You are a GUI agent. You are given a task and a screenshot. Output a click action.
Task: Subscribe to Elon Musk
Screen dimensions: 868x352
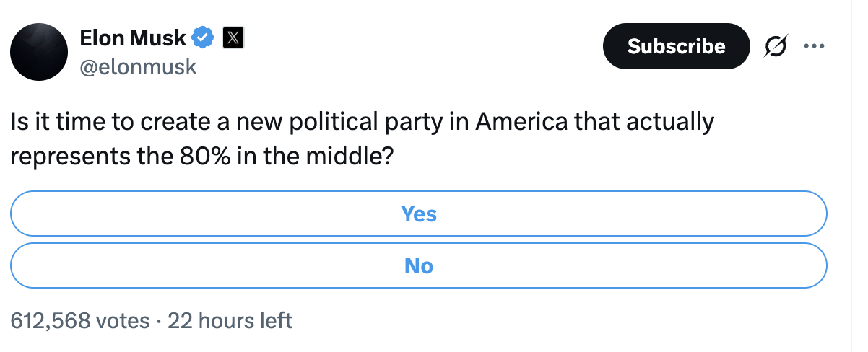tap(677, 46)
